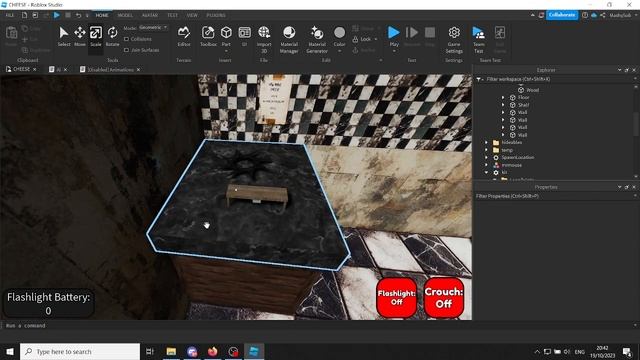Activate the Select tool in the ribbon
Screen dimensions: 640x360
pos(64,36)
